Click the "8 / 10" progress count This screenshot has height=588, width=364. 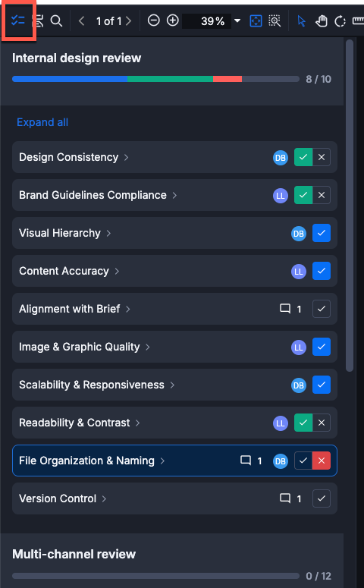pos(318,79)
